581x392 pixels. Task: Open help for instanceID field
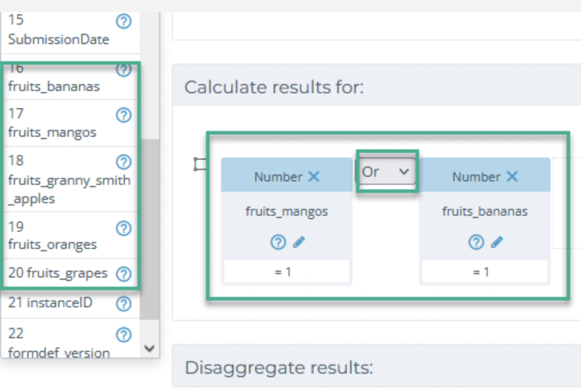click(x=124, y=304)
